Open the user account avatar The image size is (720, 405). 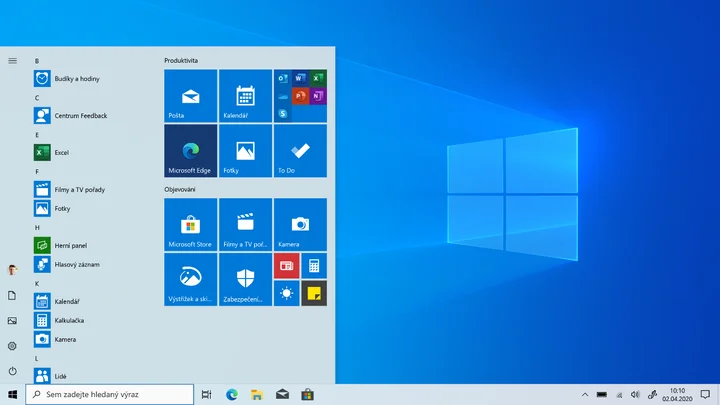coord(12,270)
